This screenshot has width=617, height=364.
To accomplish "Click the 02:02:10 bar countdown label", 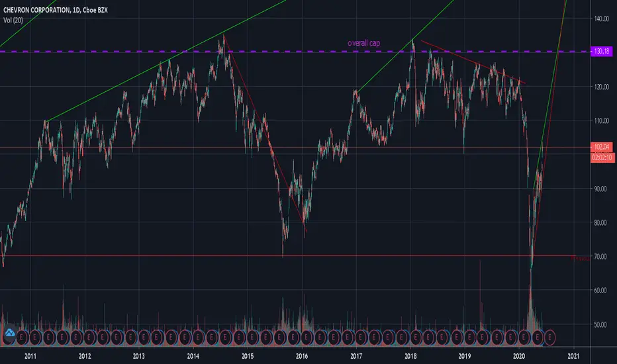I will tap(602, 158).
